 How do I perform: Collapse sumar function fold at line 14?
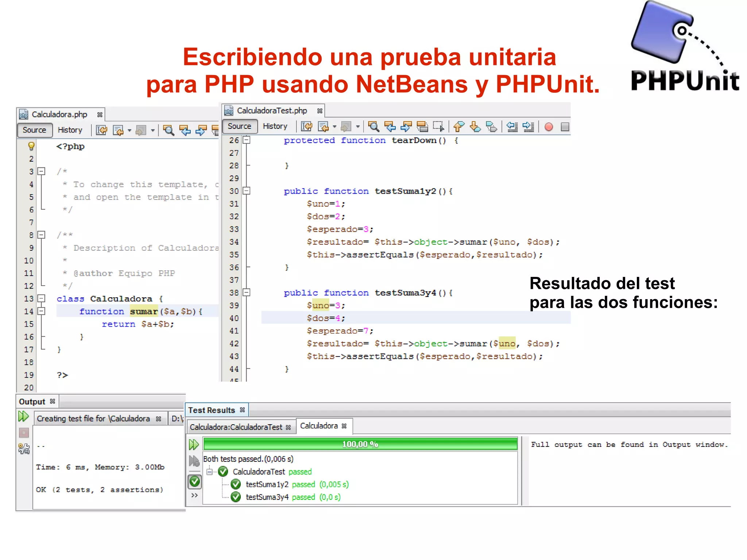point(42,311)
